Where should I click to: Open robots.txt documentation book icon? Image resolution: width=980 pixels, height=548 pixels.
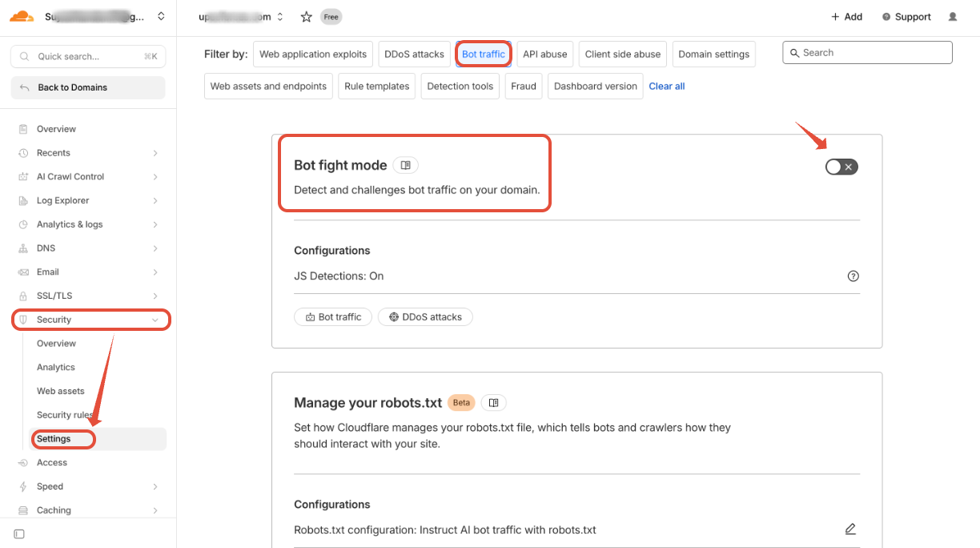point(494,402)
